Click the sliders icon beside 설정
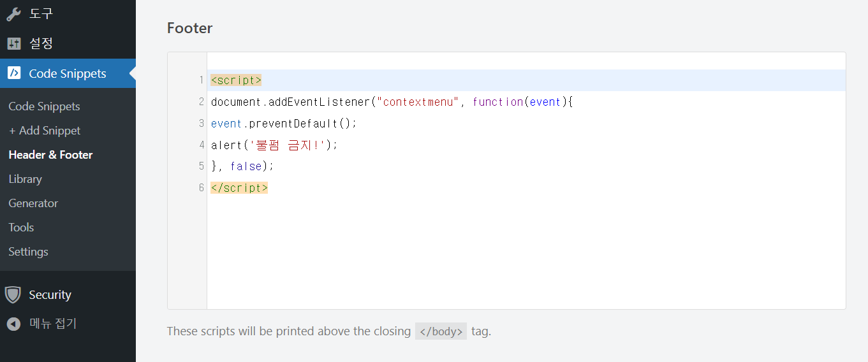Screen dimensions: 868x362 click(x=14, y=43)
